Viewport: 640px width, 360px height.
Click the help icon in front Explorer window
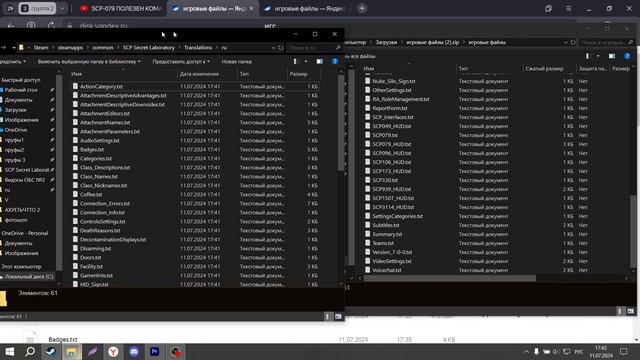[335, 61]
